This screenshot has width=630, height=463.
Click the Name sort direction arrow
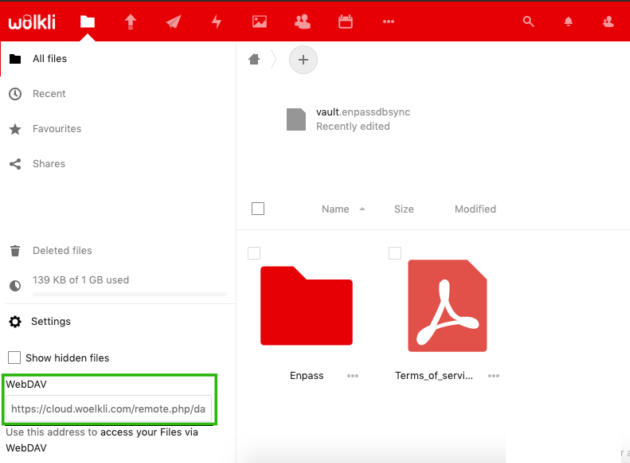click(x=362, y=209)
